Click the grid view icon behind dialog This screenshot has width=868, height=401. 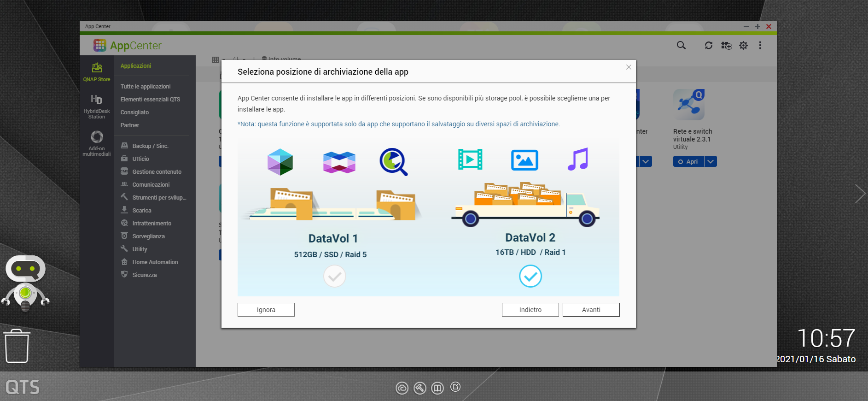click(x=215, y=59)
